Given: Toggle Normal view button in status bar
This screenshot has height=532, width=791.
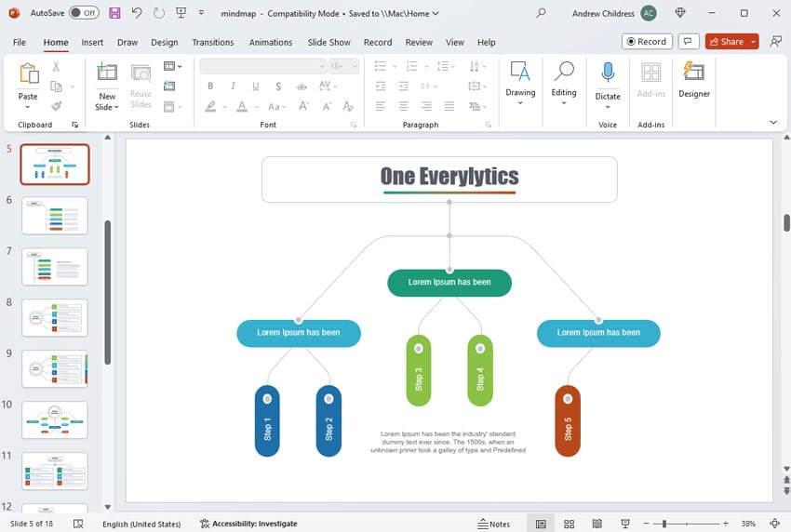Looking at the screenshot, I should (541, 524).
